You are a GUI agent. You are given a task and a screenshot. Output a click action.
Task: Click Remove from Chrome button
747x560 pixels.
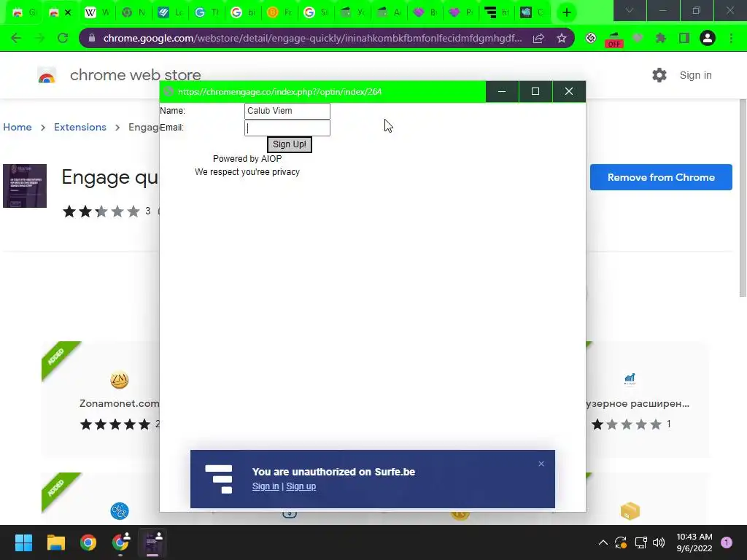click(661, 177)
